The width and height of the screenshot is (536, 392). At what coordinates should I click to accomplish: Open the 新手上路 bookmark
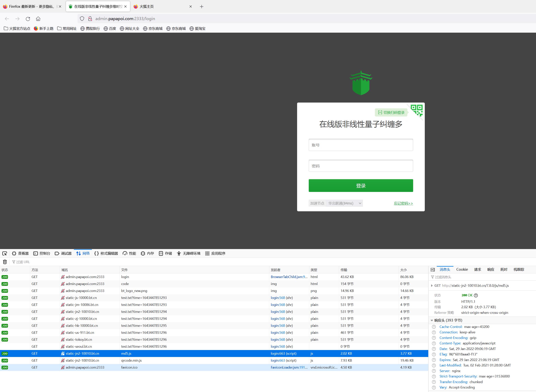tap(44, 28)
